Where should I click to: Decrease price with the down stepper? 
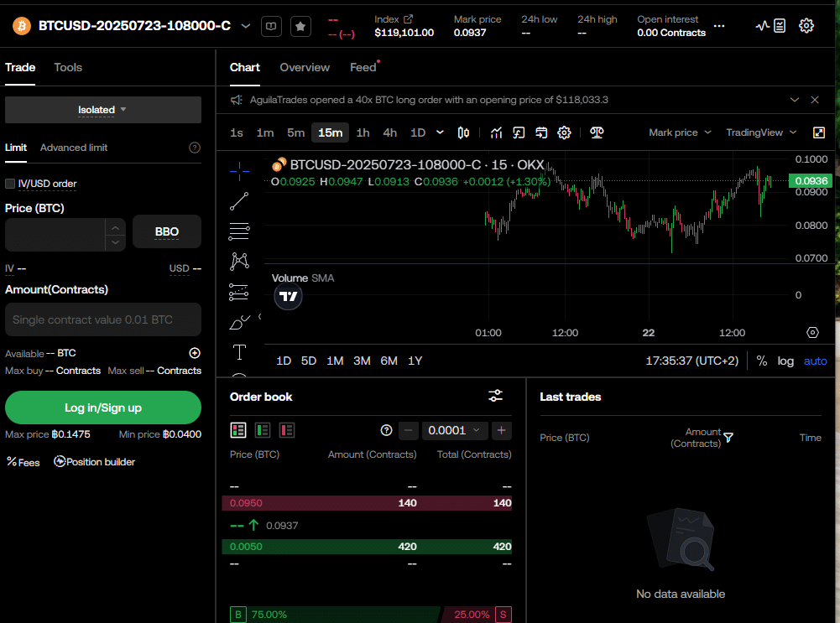coord(115,242)
